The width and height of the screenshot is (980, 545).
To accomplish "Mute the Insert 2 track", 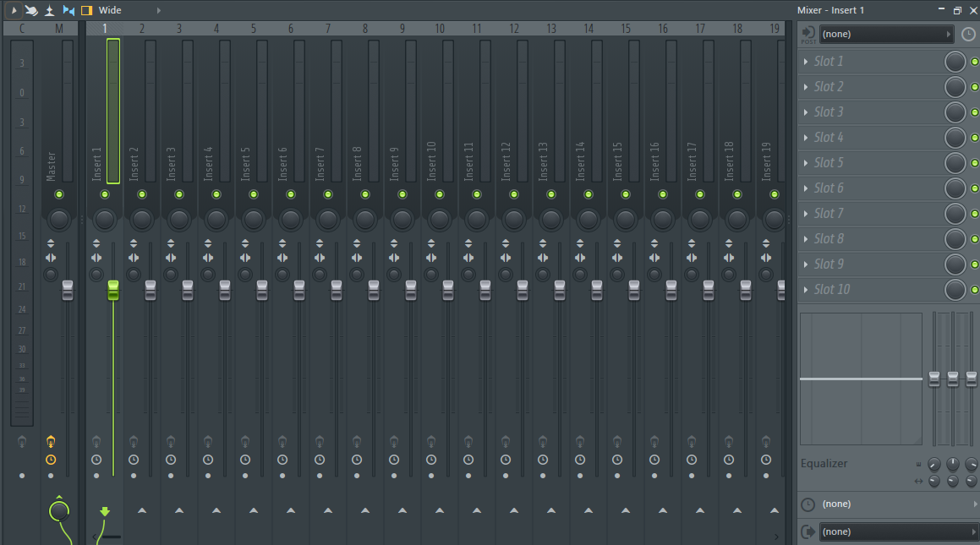I will [x=142, y=195].
